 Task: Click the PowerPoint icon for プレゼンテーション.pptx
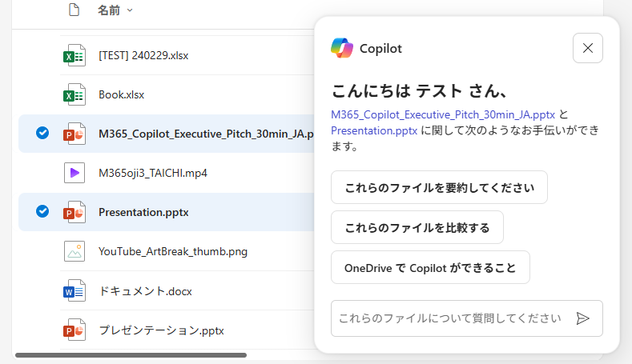74,330
